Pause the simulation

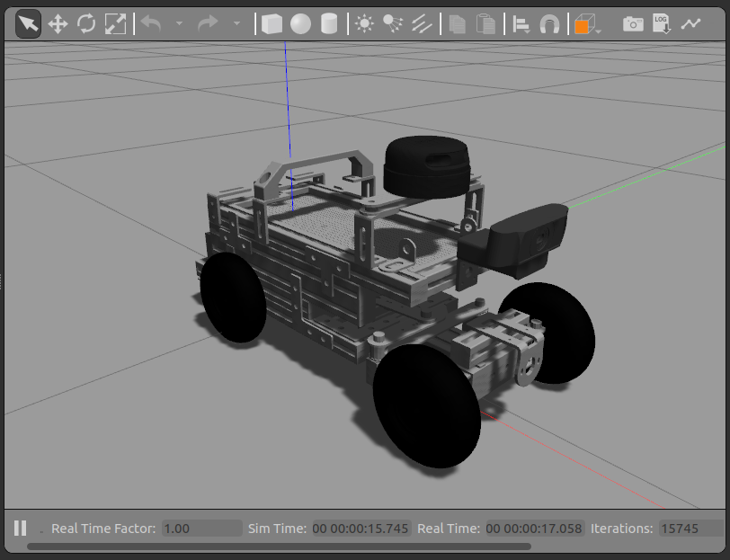coord(20,528)
